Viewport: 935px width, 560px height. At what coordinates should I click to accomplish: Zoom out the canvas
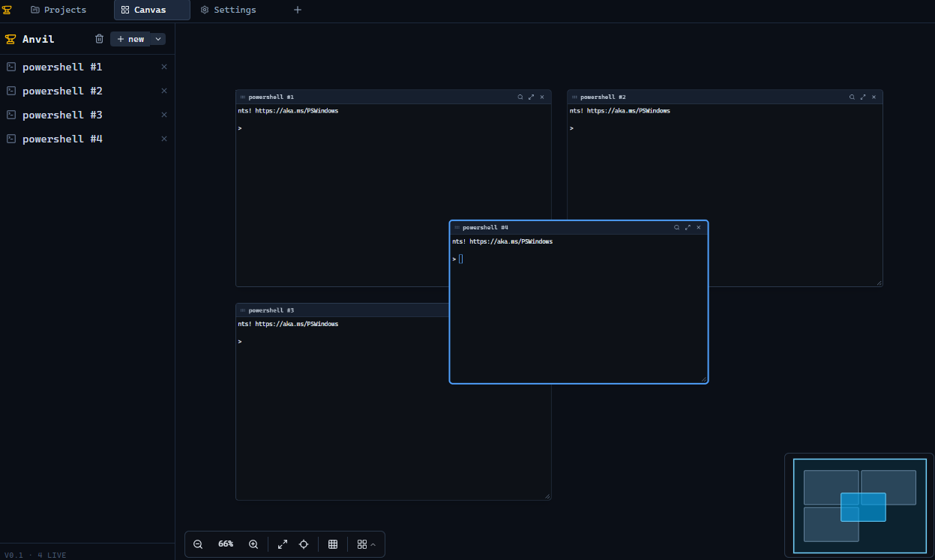pos(198,544)
